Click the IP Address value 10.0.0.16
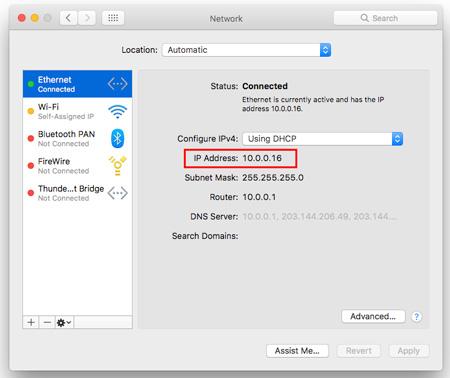The image size is (450, 378). click(x=262, y=158)
